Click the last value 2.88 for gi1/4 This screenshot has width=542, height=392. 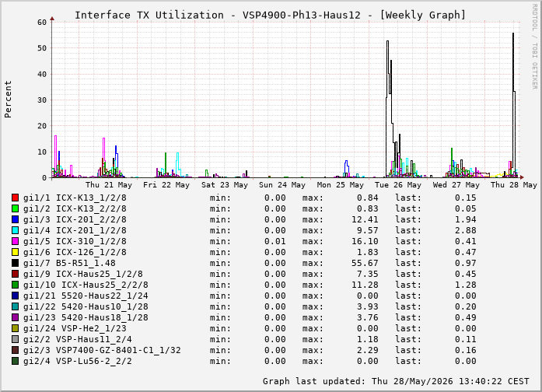click(466, 230)
